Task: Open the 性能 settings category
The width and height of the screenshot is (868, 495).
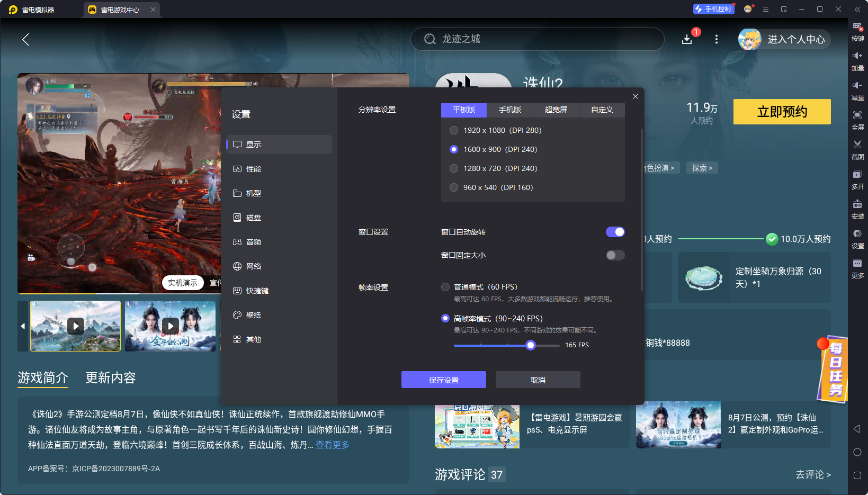Action: 253,168
